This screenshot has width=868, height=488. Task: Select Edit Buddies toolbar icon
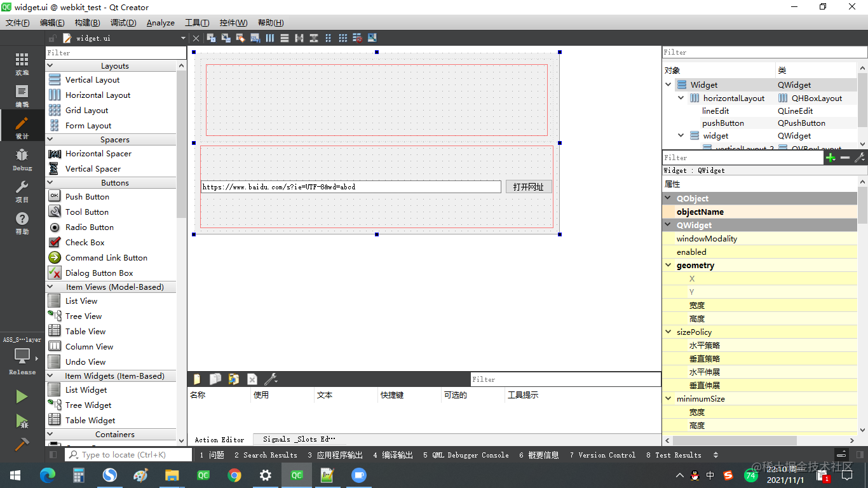240,38
